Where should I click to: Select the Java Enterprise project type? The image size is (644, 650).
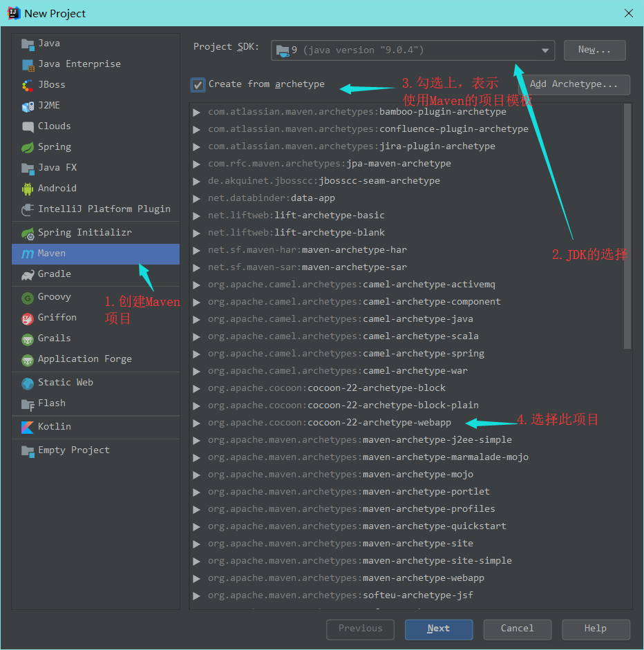[96, 64]
